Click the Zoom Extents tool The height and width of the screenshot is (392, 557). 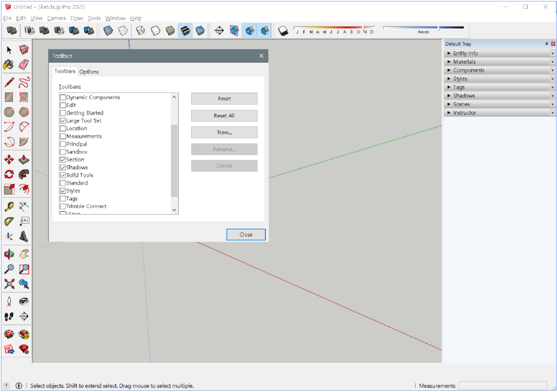click(9, 284)
